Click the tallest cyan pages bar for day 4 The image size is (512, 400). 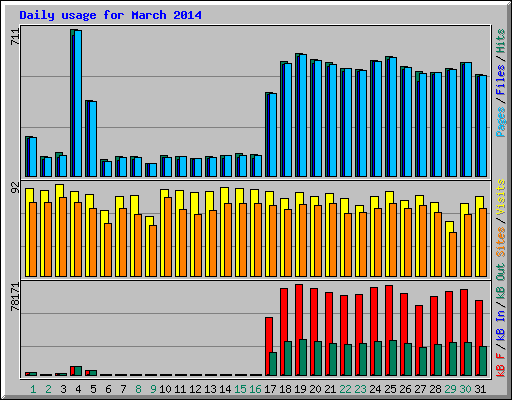[x=78, y=103]
